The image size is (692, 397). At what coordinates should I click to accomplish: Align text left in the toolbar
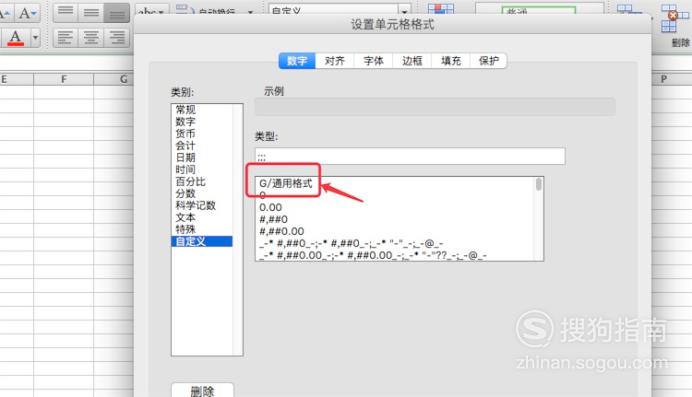[x=65, y=37]
